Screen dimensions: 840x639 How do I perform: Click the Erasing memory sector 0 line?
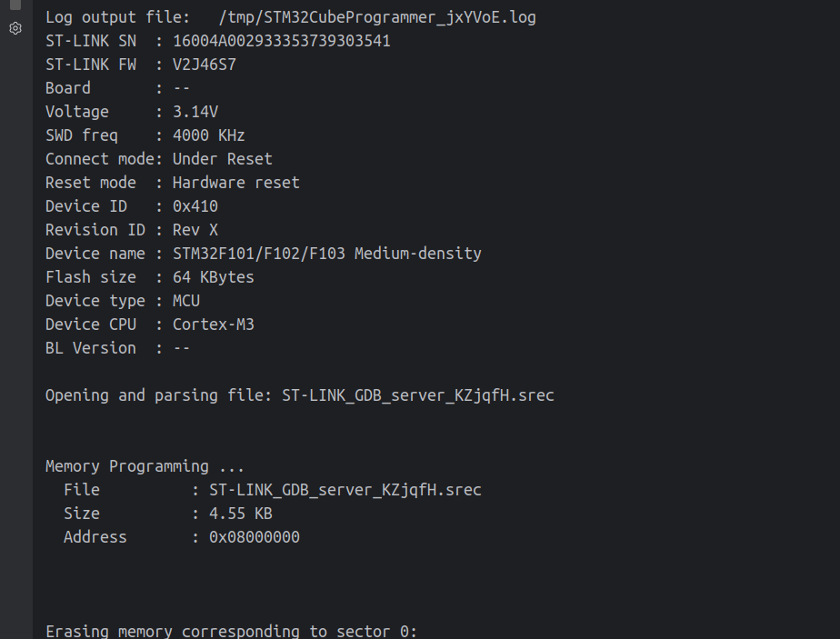pos(231,631)
